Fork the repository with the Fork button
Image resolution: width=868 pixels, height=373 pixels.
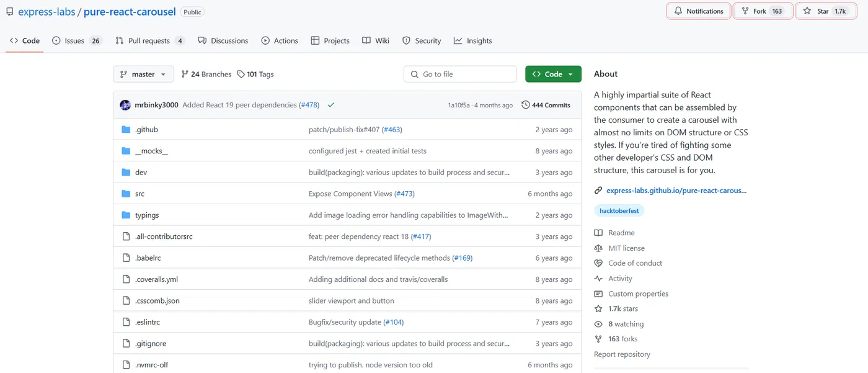[763, 11]
